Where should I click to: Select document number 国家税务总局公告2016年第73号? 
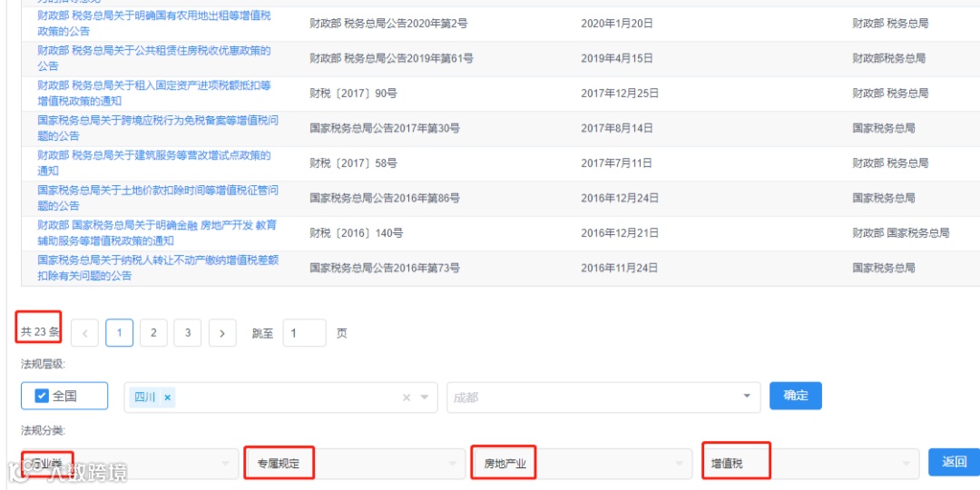(385, 268)
